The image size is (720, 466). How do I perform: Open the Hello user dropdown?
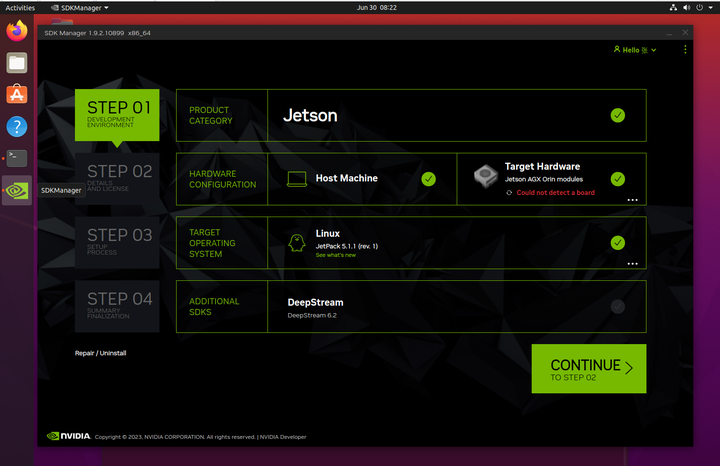pos(636,50)
